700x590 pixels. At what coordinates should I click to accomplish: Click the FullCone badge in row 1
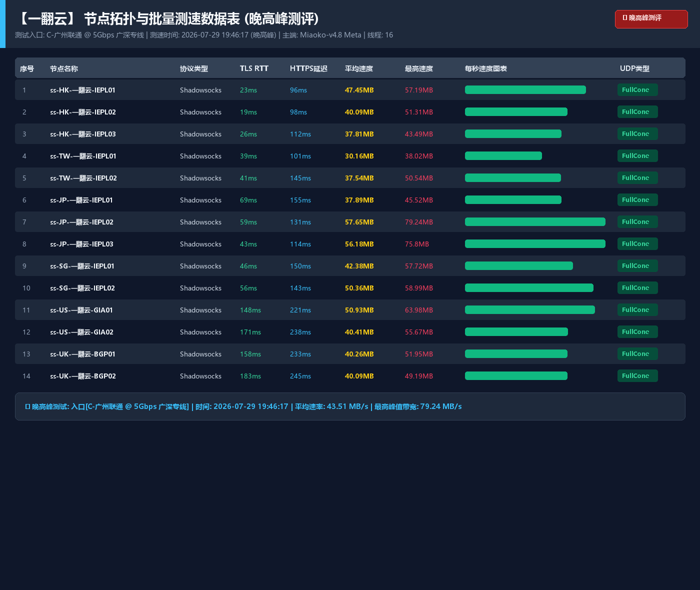click(x=637, y=90)
